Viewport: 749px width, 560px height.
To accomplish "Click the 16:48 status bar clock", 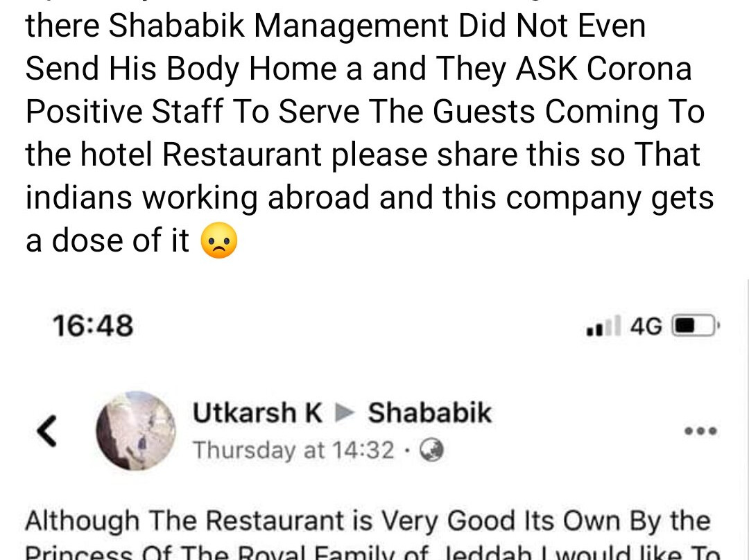I will click(93, 326).
